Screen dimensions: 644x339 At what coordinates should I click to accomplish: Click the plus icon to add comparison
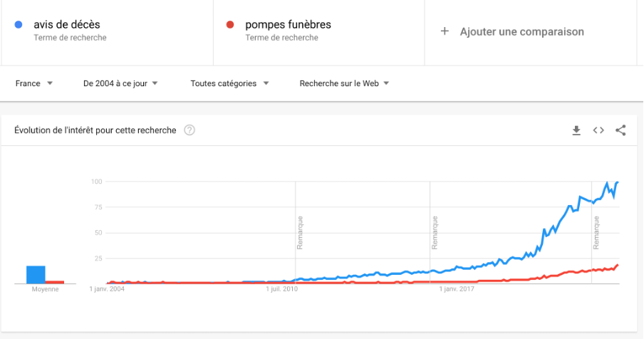point(445,31)
